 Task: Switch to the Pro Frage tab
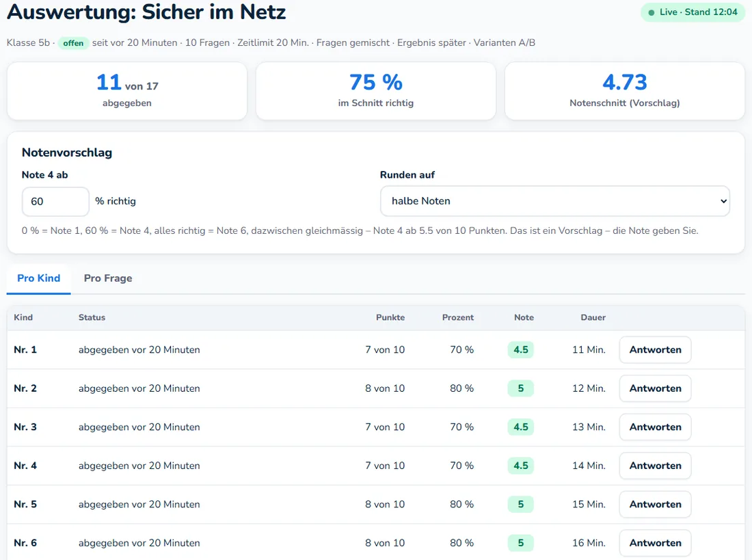108,278
